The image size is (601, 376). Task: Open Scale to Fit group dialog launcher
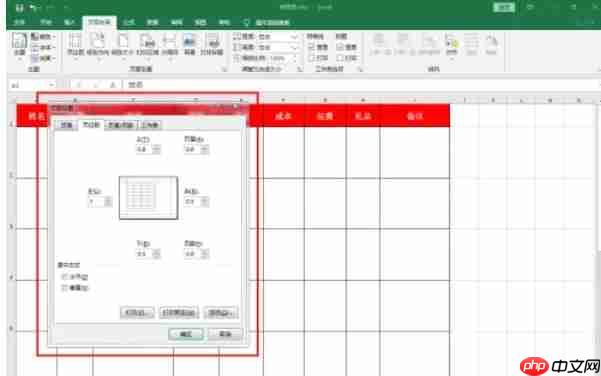pos(300,69)
